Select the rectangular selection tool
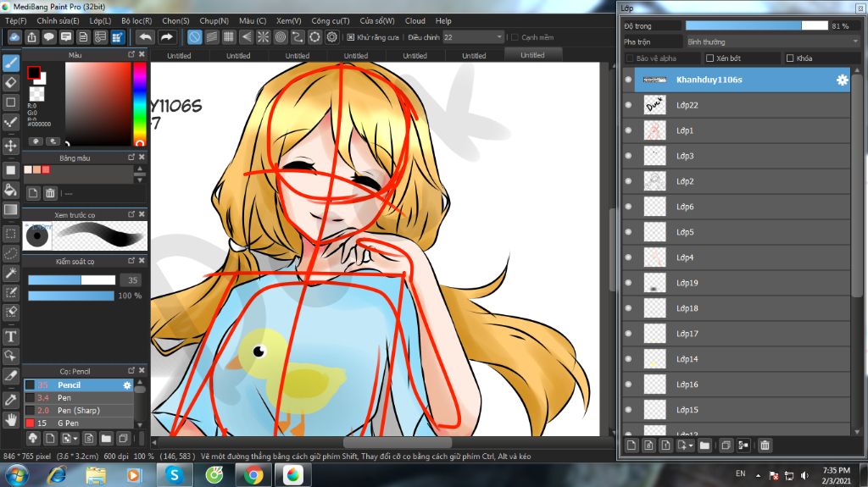The image size is (868, 487). (x=10, y=234)
